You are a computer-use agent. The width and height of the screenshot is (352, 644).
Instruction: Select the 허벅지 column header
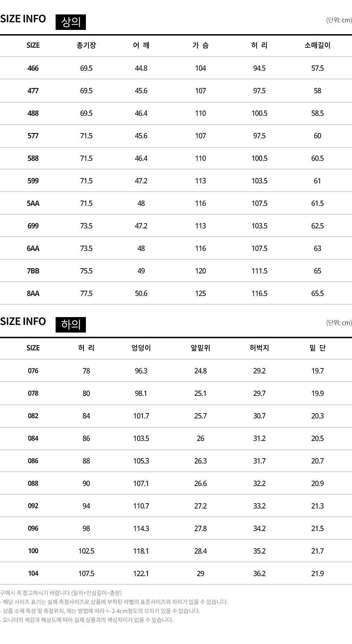tap(259, 348)
